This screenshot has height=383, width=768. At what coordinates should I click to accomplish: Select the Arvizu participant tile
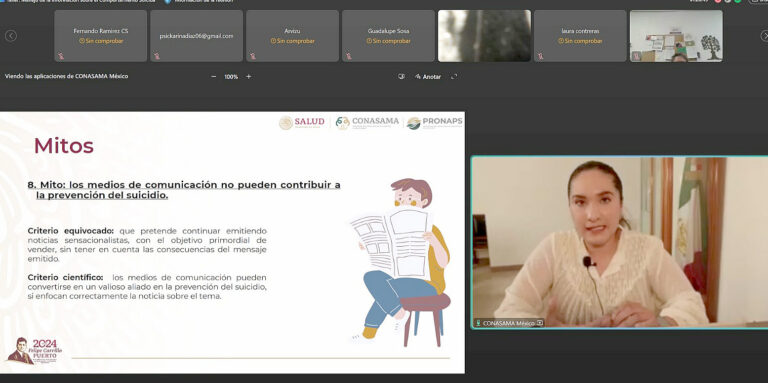tap(292, 36)
